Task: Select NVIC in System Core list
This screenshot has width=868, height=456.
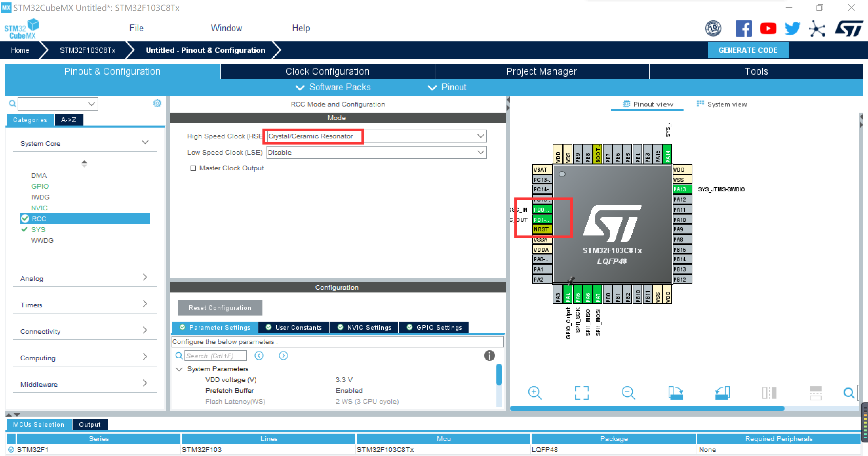Action: point(39,208)
